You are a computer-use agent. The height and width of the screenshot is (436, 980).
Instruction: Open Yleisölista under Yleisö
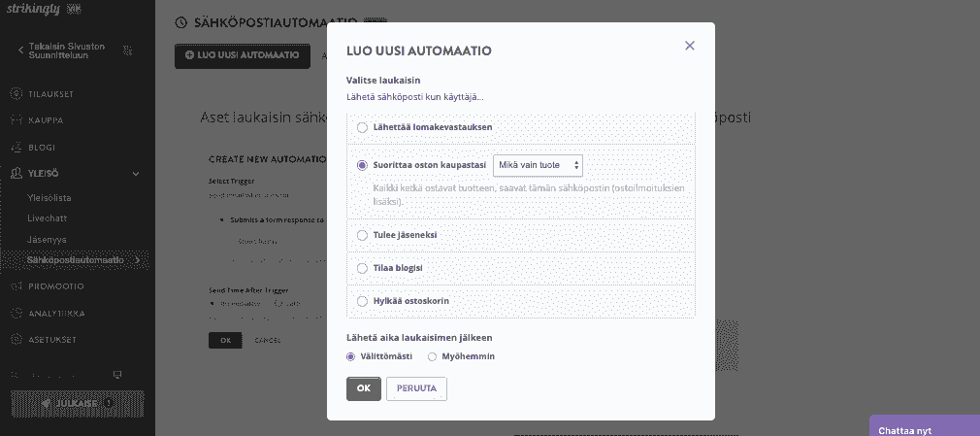(49, 198)
